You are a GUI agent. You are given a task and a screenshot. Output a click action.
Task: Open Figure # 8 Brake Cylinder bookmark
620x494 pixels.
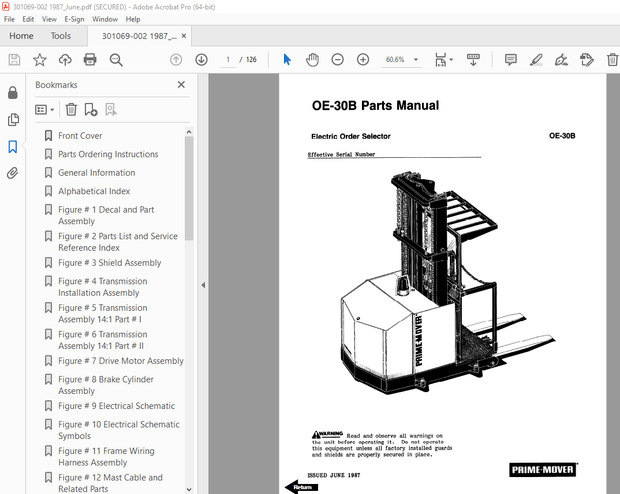coord(106,385)
